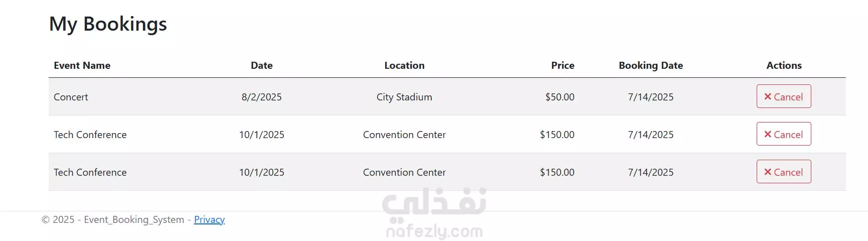Select the Concert event name cell
This screenshot has width=868, height=241.
pos(71,97)
